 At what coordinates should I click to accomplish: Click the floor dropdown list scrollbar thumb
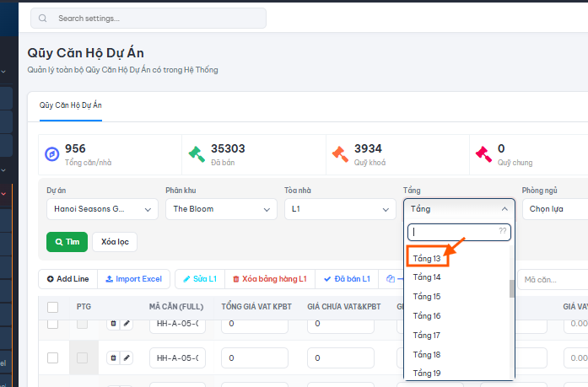[x=511, y=288]
